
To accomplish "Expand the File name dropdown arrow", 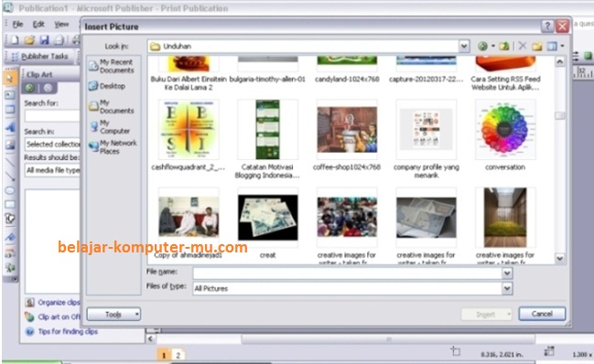I will [507, 273].
